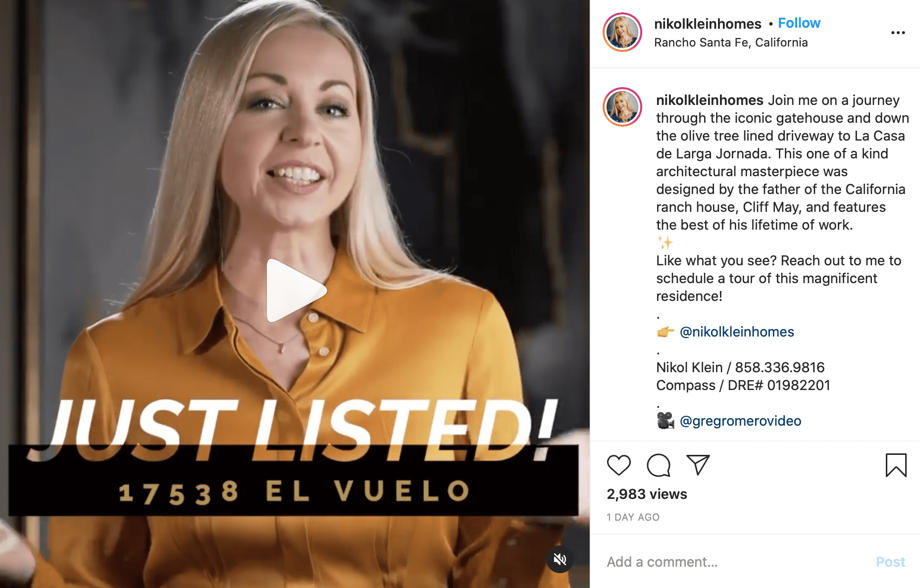Open caption author username nikolkleinhomes
The width and height of the screenshot is (920, 588).
(710, 100)
